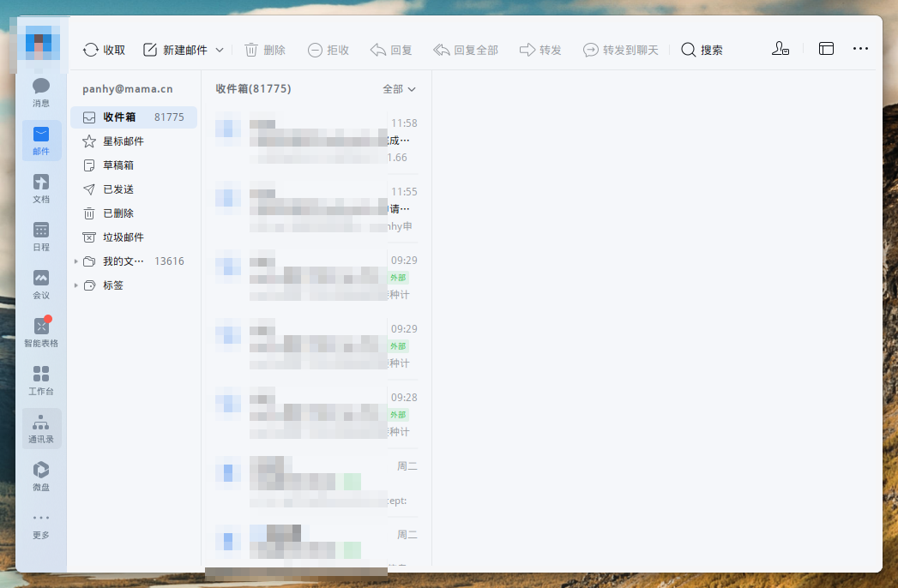Viewport: 898px width, 588px height.
Task: Click the panhy@mama.cn account label
Action: (128, 89)
